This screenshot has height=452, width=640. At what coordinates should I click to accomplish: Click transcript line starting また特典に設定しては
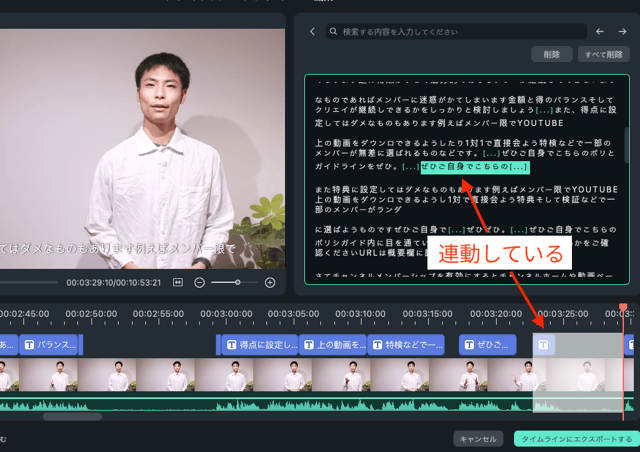coord(467,189)
